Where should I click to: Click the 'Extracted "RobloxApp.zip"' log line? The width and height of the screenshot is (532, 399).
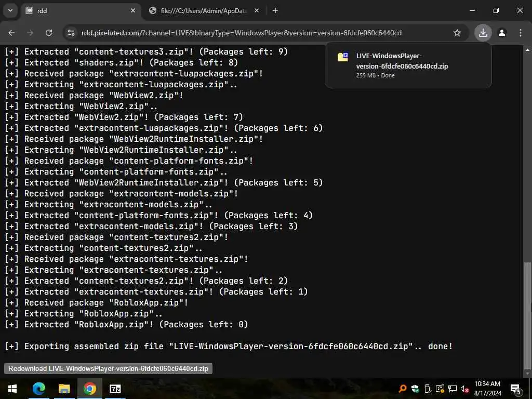coord(126,325)
